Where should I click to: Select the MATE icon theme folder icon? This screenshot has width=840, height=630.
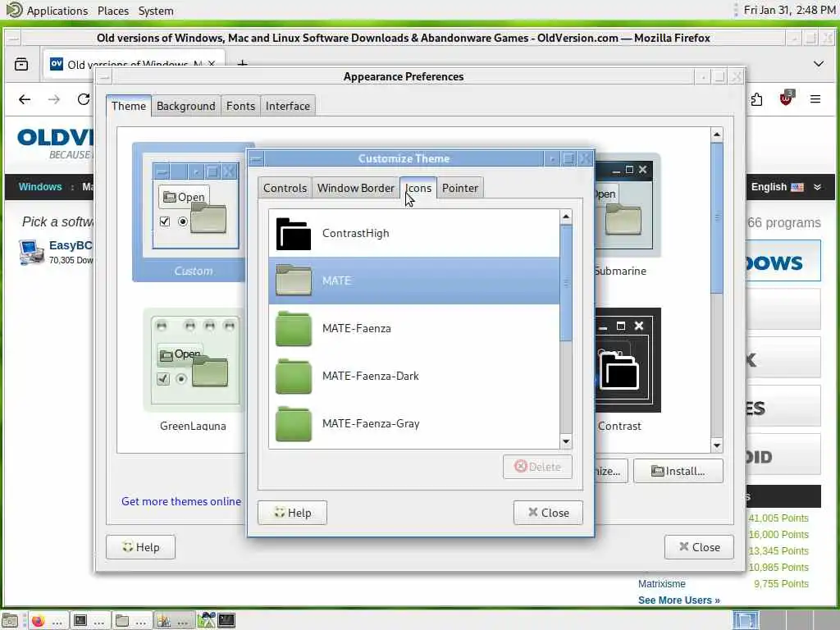coord(293,281)
